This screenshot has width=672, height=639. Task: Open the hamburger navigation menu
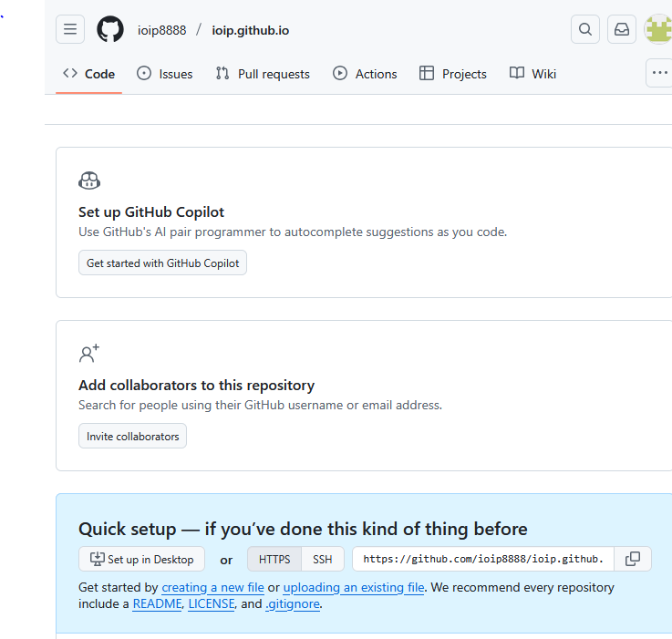coord(70,29)
